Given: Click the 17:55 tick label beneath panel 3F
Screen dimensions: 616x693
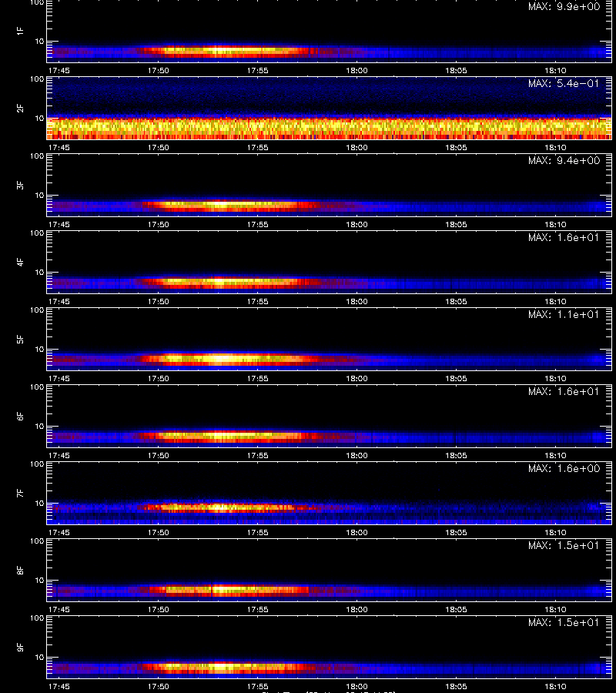Looking at the screenshot, I should [258, 225].
